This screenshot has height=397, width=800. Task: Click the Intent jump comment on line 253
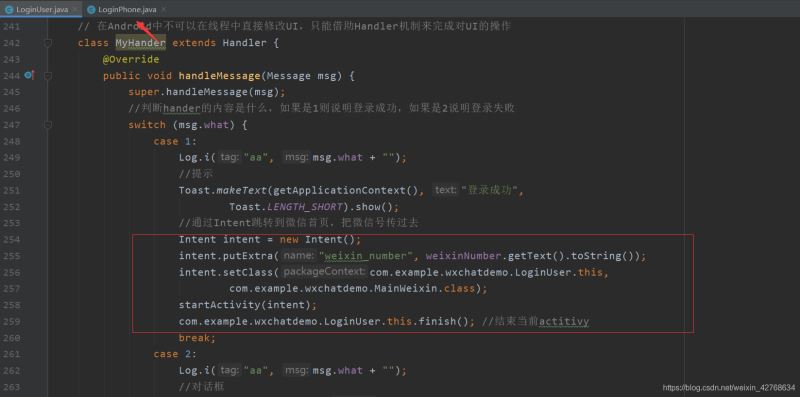(298, 223)
